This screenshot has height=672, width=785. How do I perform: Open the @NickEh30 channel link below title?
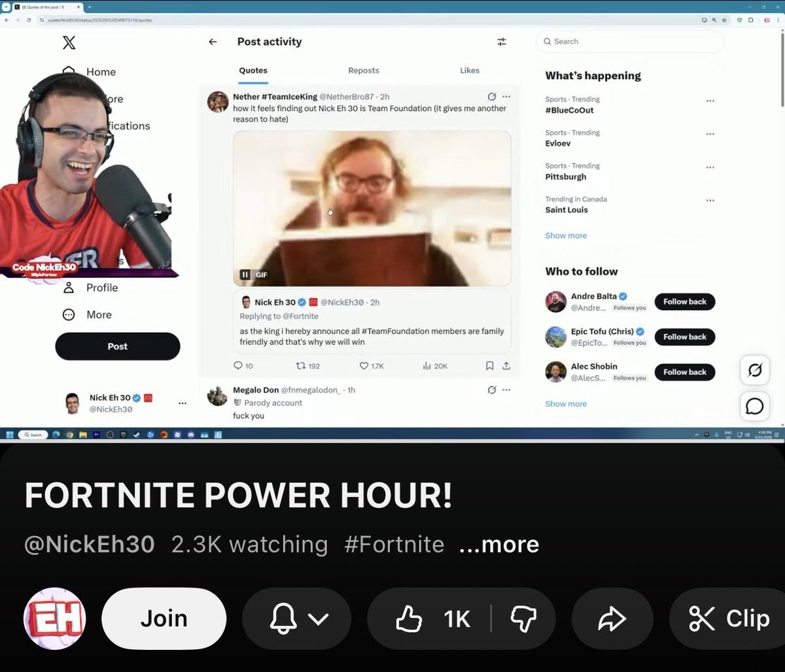coord(90,544)
